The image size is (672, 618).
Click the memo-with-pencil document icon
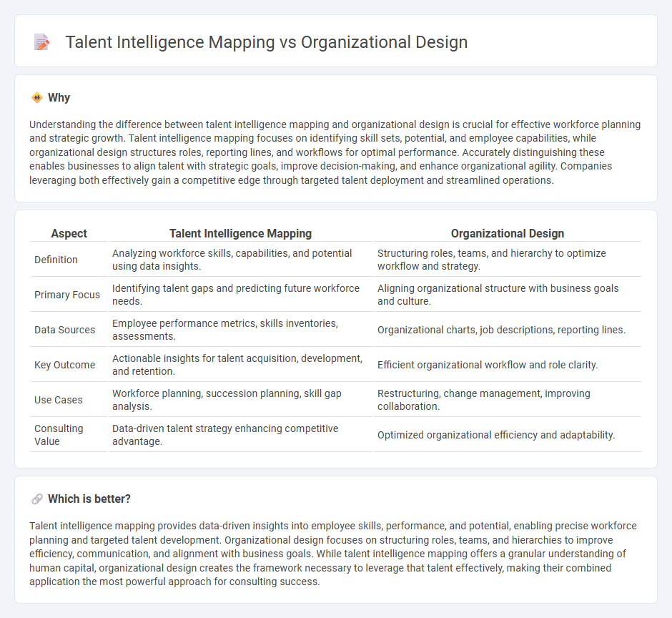click(41, 41)
